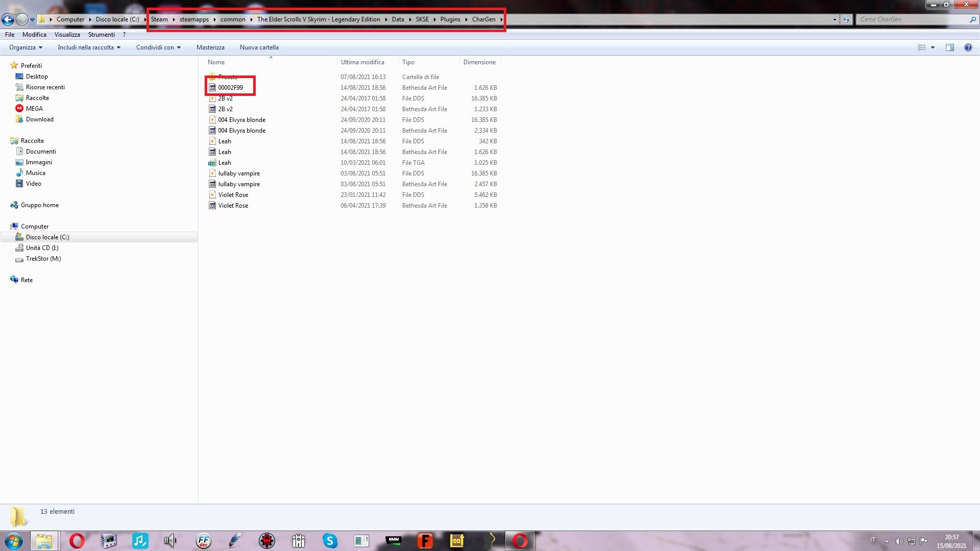Select Gruppo home in the navigation pane
Image resolution: width=980 pixels, height=551 pixels.
[40, 205]
